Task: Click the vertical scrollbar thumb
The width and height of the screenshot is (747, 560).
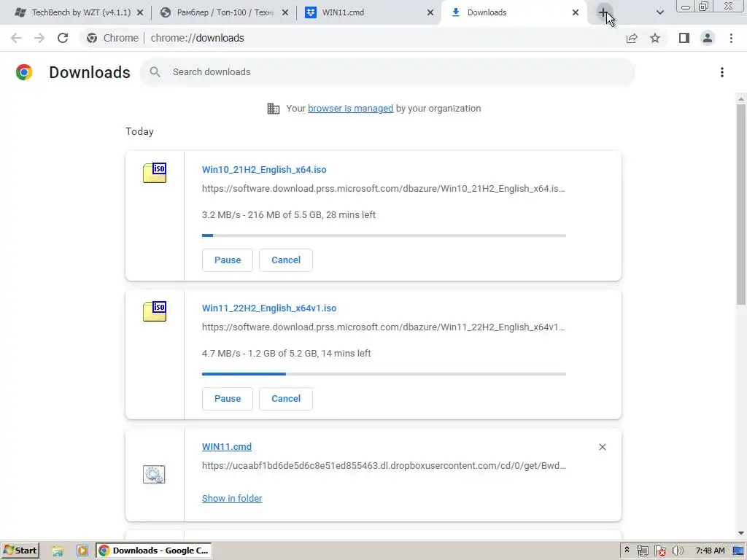Action: pos(741,204)
